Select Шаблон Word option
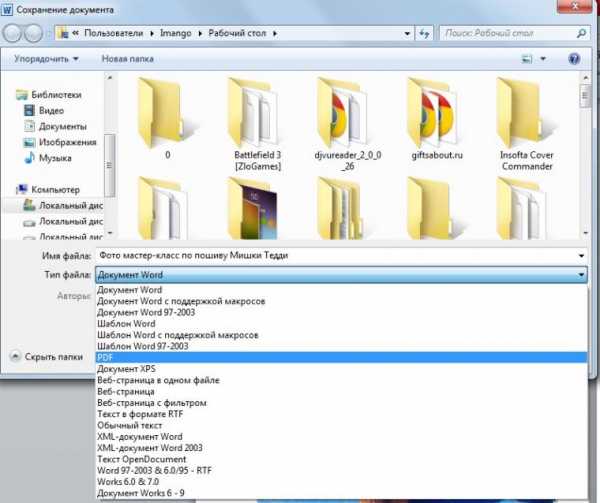Image resolution: width=600 pixels, height=503 pixels. pos(341,324)
